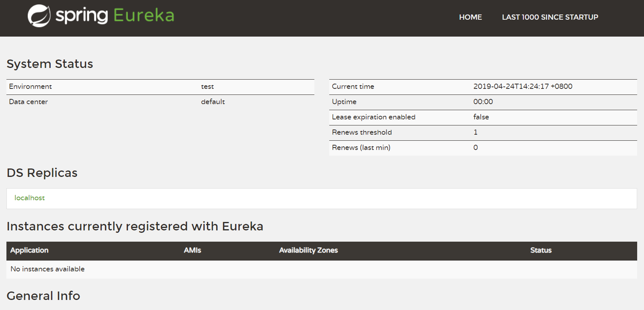The width and height of the screenshot is (644, 310).
Task: Click the Data center value 'default'
Action: 213,102
